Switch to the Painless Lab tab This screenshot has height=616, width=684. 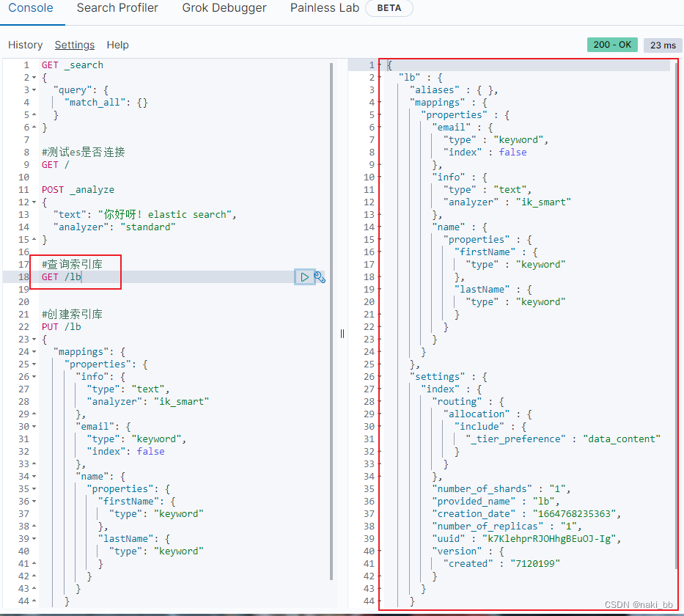[x=324, y=8]
